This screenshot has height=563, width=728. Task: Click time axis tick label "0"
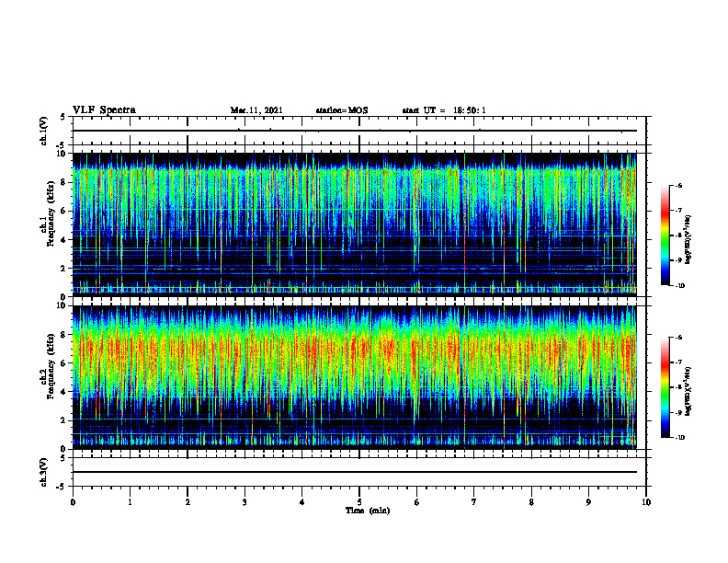point(73,502)
